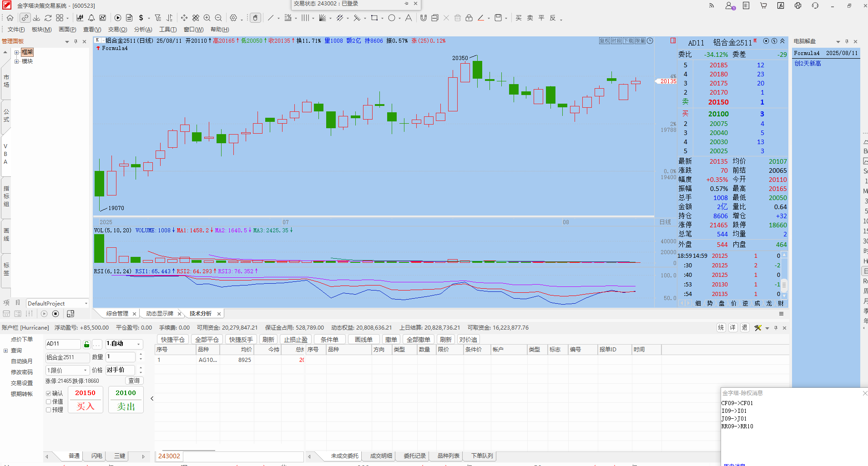Screen dimensions: 868x466
Task: Select the straight line drawing tool
Action: tap(271, 18)
